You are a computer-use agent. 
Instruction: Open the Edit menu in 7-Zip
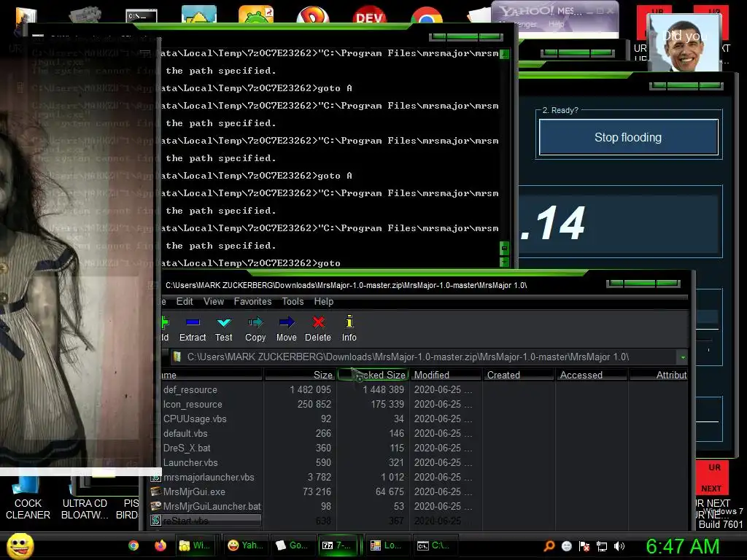click(185, 301)
